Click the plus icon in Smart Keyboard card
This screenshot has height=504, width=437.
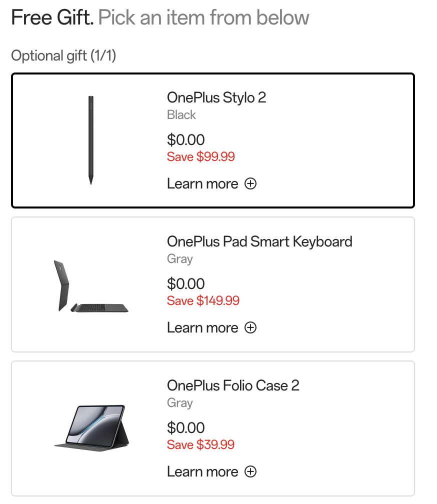pos(250,327)
